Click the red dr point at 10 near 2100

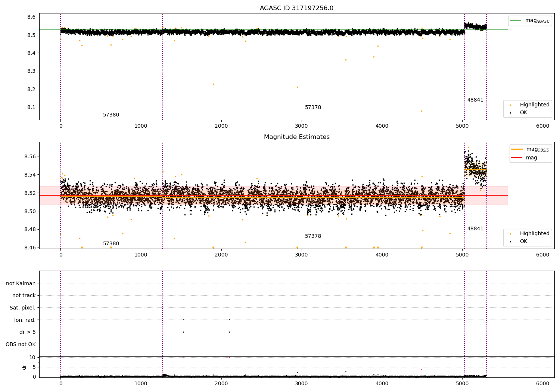pyautogui.click(x=229, y=358)
